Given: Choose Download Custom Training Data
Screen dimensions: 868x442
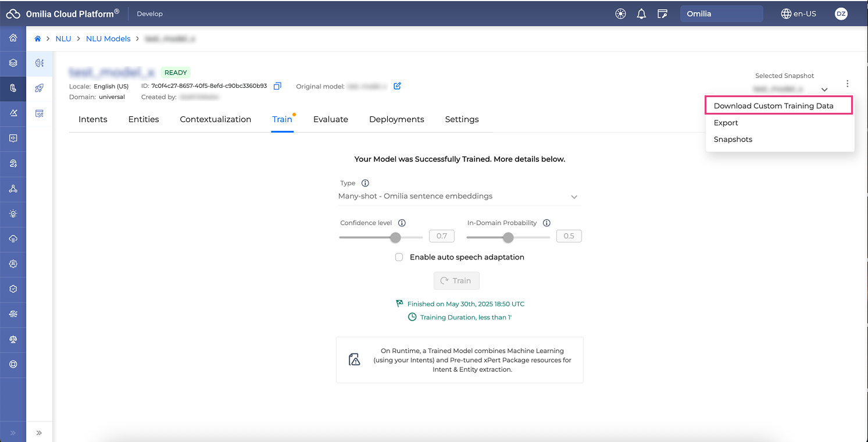Looking at the screenshot, I should coord(779,106).
